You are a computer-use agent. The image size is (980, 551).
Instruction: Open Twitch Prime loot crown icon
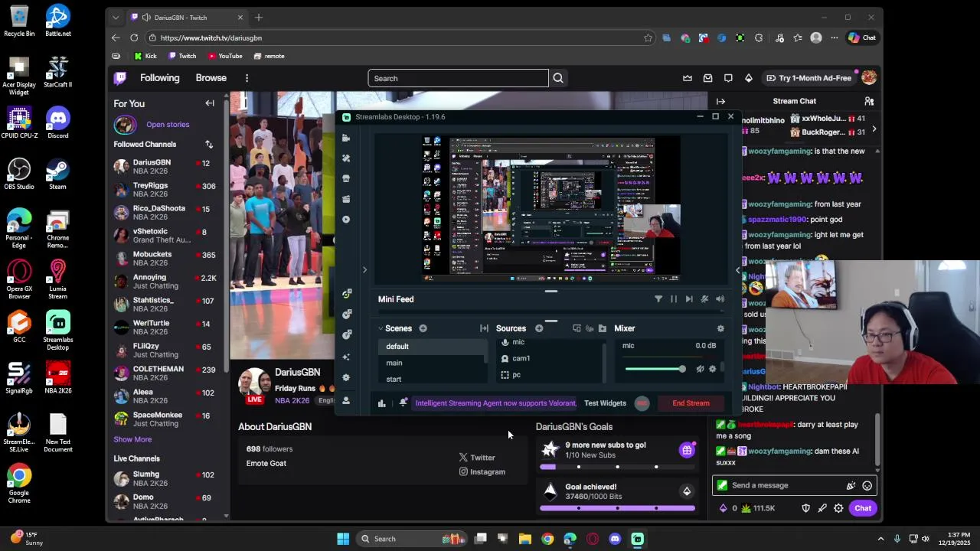[x=688, y=78]
